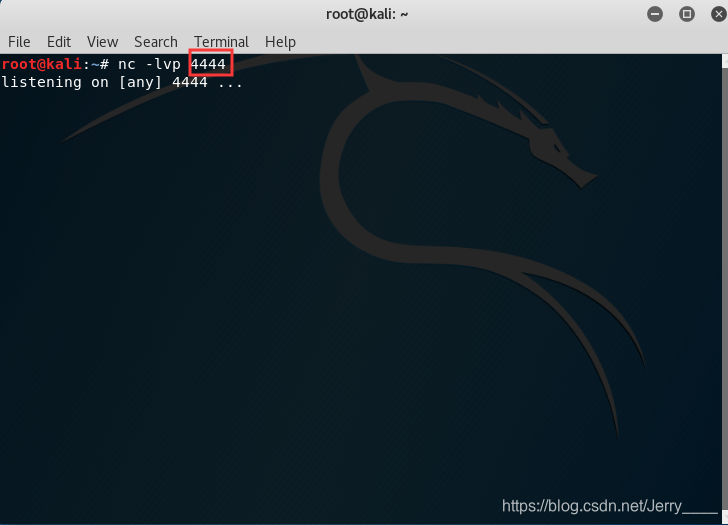Click the 'nc -lvp' command text
Image resolution: width=728 pixels, height=525 pixels.
pos(149,64)
